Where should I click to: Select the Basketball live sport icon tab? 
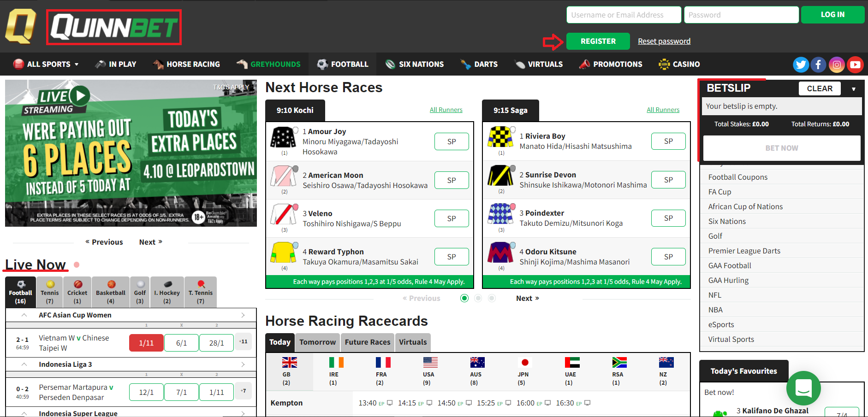tap(111, 292)
